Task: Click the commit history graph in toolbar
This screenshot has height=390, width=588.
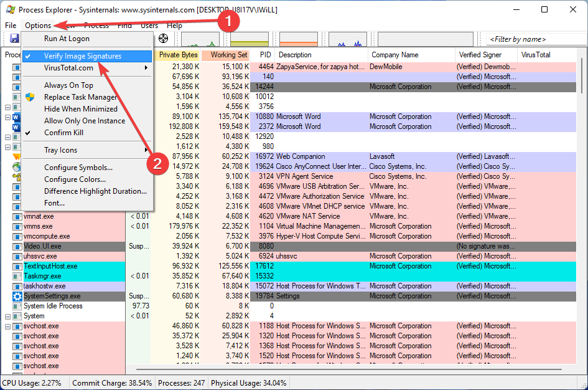Action: pyautogui.click(x=250, y=39)
